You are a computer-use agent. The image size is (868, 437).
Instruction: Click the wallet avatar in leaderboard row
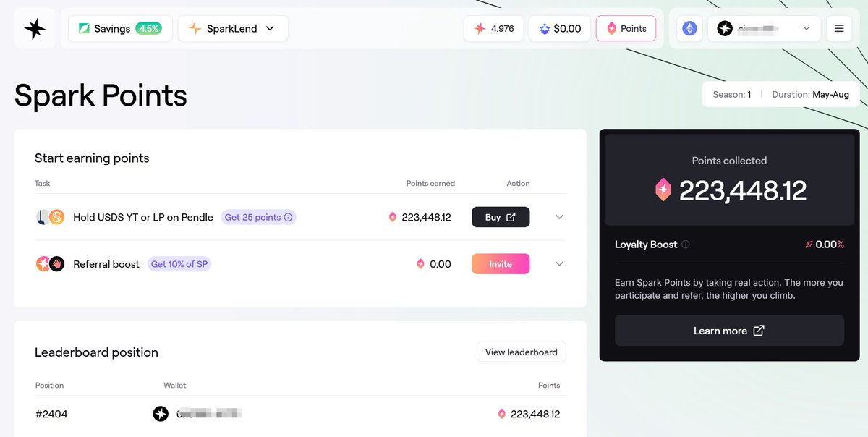click(x=161, y=414)
